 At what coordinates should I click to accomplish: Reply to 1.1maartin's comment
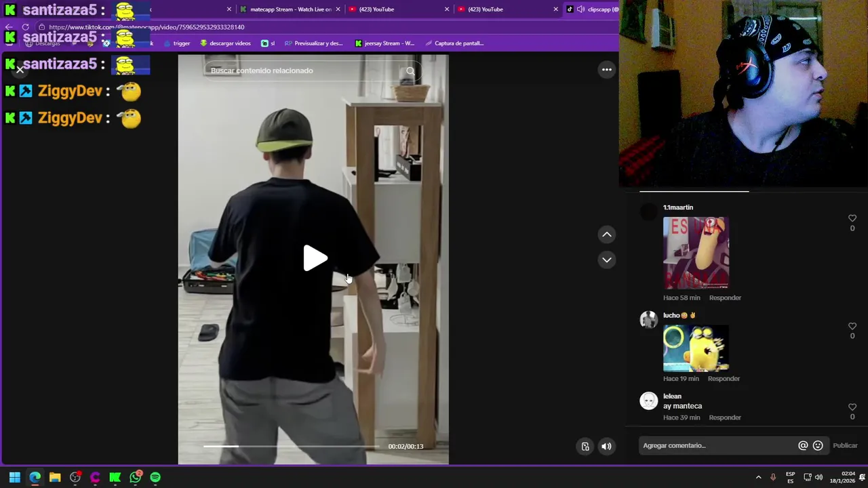(x=725, y=298)
